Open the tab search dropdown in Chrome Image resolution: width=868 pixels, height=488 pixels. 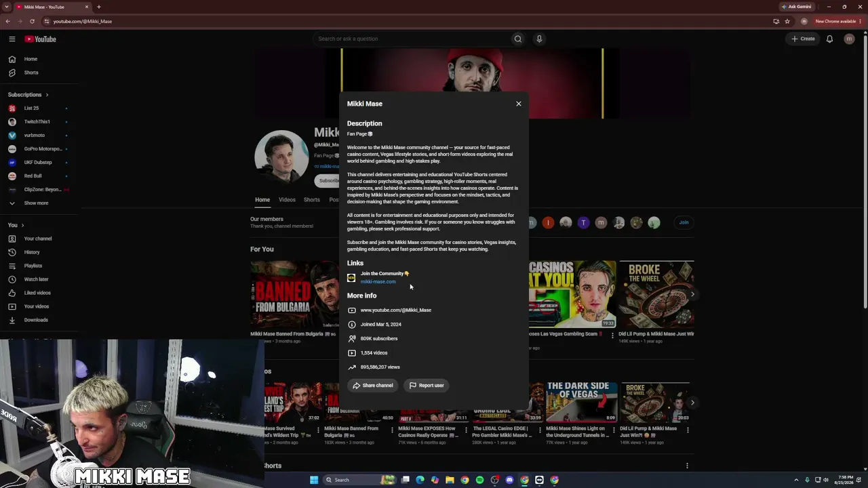coord(6,7)
